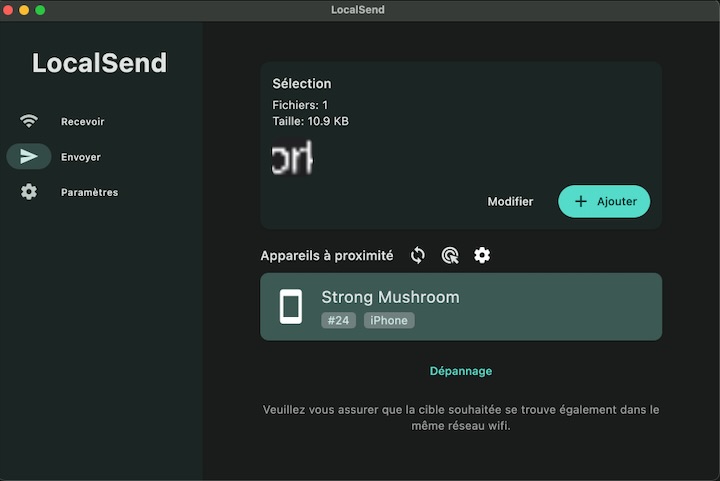
Task: Click the gear icon beside Paramètres
Action: (x=29, y=191)
